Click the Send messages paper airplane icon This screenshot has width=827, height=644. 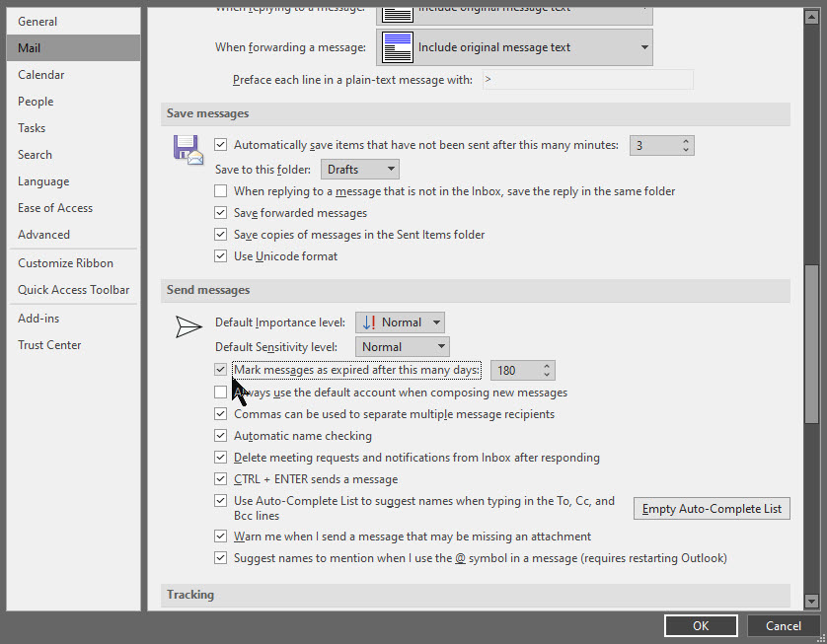click(188, 326)
